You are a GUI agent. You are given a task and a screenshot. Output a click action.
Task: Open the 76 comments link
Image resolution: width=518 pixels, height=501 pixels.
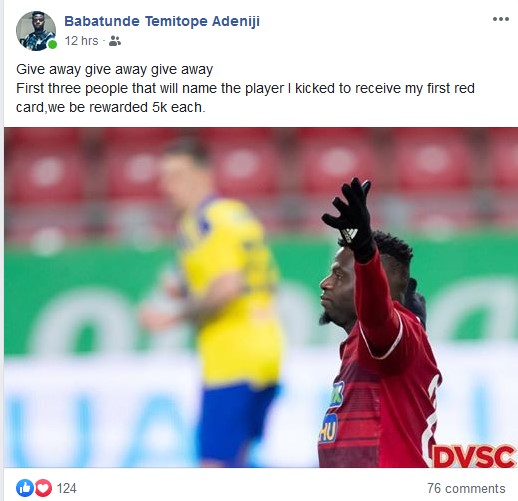(x=466, y=489)
